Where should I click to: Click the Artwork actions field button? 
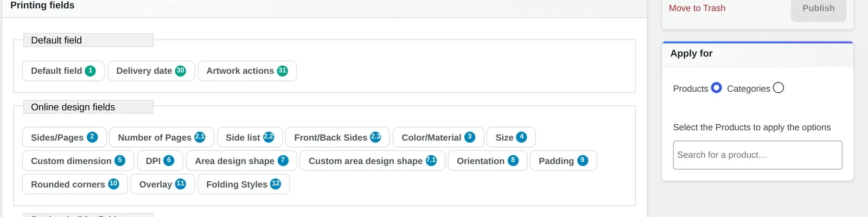[247, 71]
